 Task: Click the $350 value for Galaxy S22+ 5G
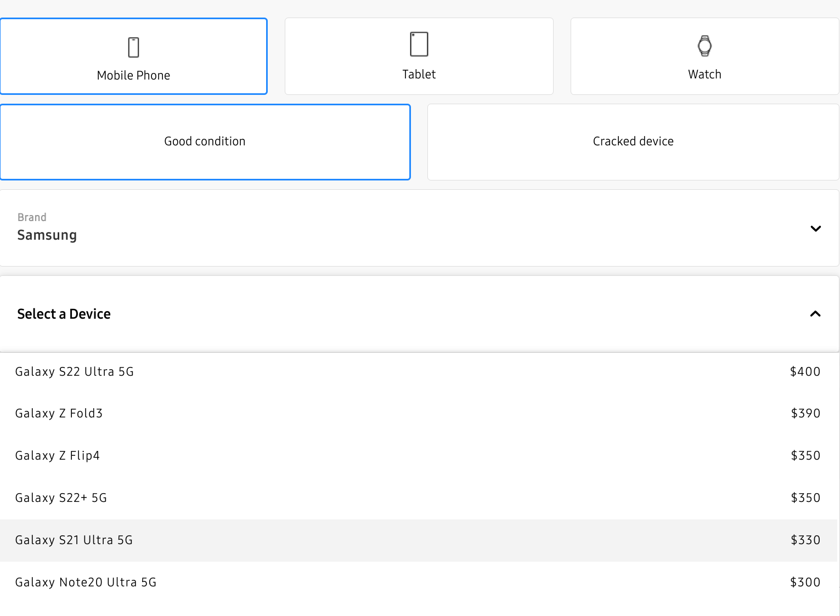tap(805, 498)
